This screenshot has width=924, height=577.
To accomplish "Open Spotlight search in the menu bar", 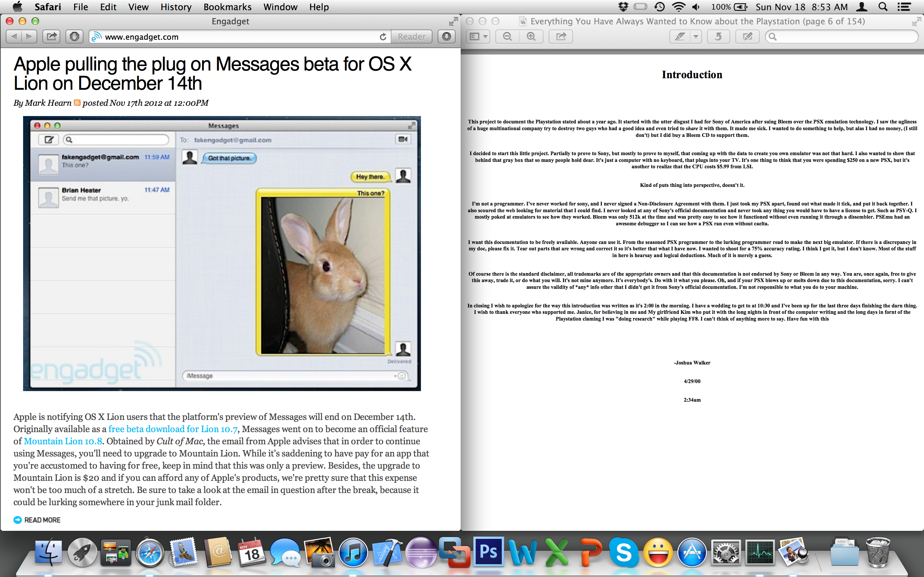I will [883, 7].
